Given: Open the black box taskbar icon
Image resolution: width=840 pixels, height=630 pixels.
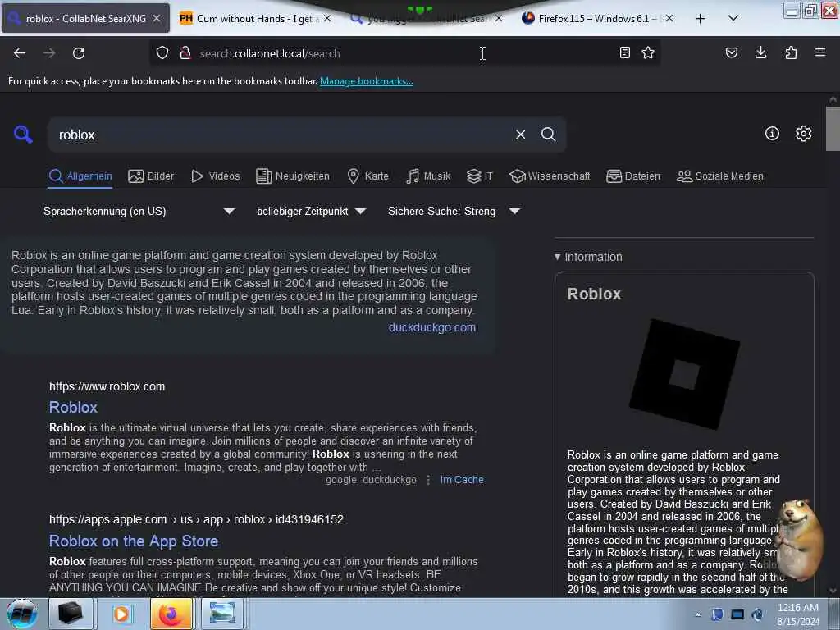Looking at the screenshot, I should 71,614.
